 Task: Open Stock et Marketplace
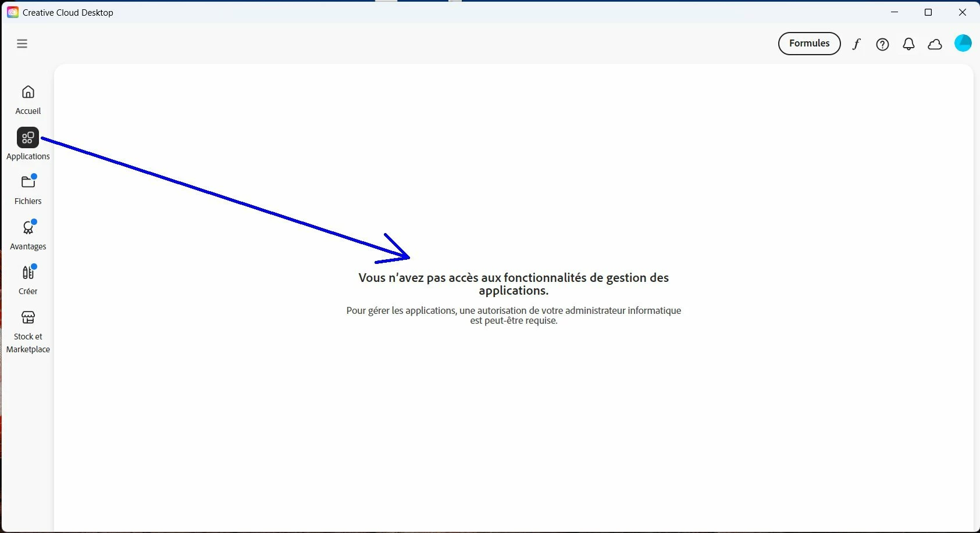pos(28,331)
